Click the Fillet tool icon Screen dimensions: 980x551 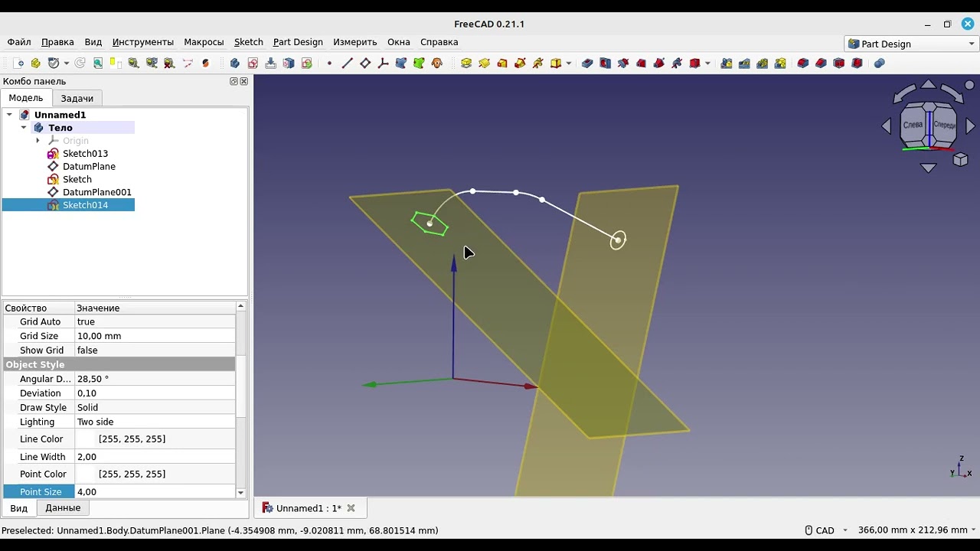tap(802, 64)
